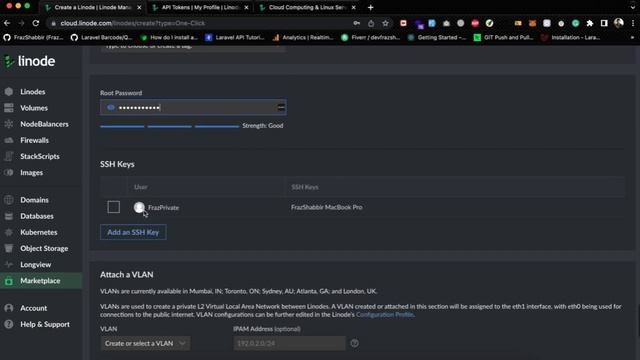The width and height of the screenshot is (640, 360).
Task: Open a new browser tab
Action: pos(370,7)
